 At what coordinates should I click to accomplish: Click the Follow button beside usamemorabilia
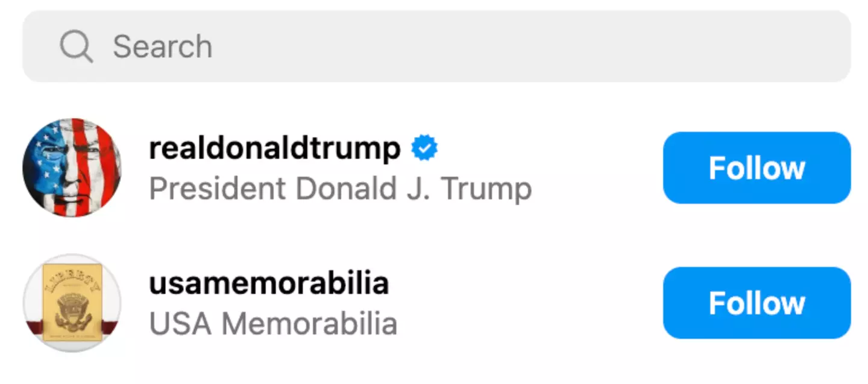pos(756,303)
